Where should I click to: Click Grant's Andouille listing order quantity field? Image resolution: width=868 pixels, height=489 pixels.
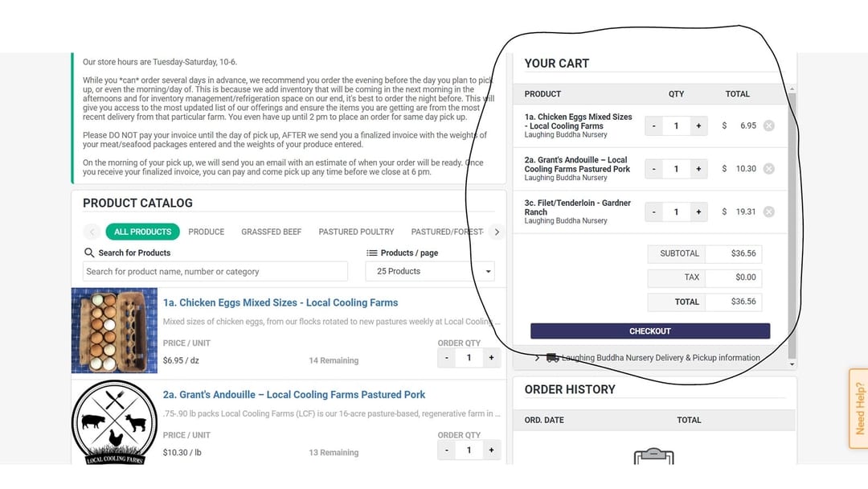click(x=469, y=450)
